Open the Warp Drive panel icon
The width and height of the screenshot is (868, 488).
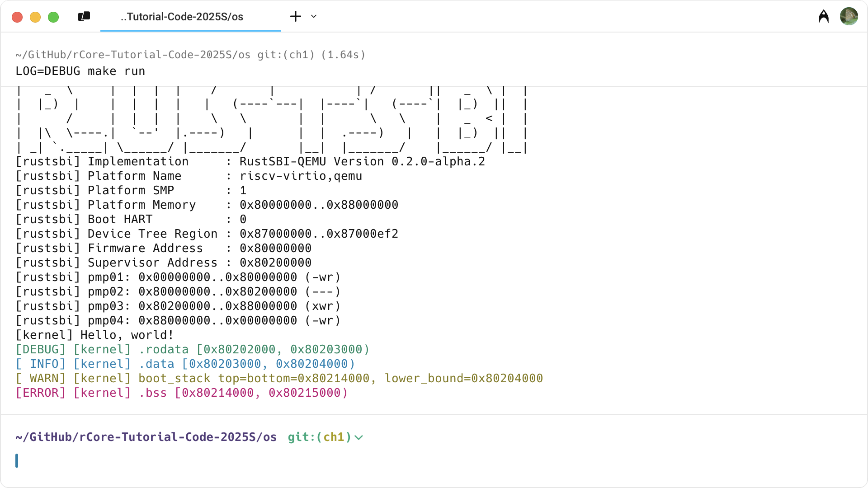click(84, 17)
